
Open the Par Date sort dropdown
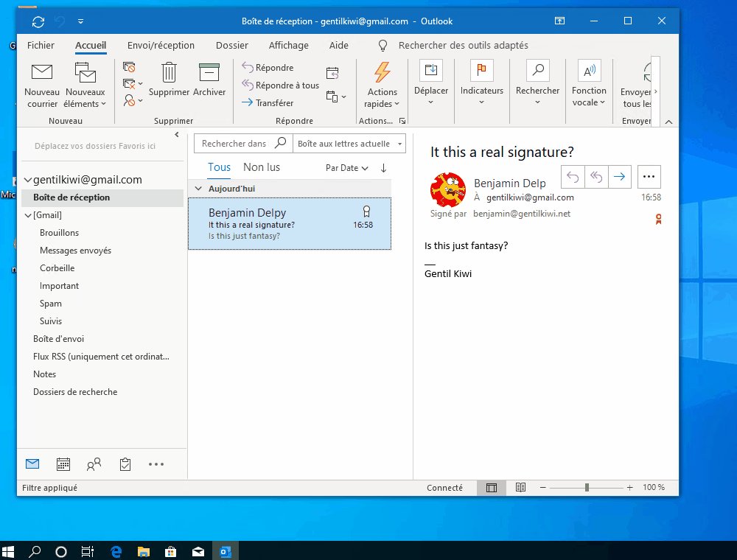[346, 168]
